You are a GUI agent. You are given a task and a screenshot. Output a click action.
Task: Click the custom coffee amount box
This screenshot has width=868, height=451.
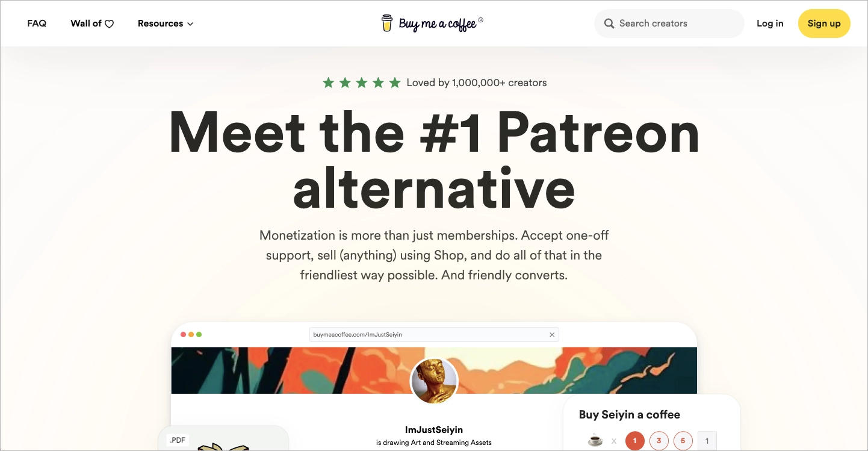point(707,441)
